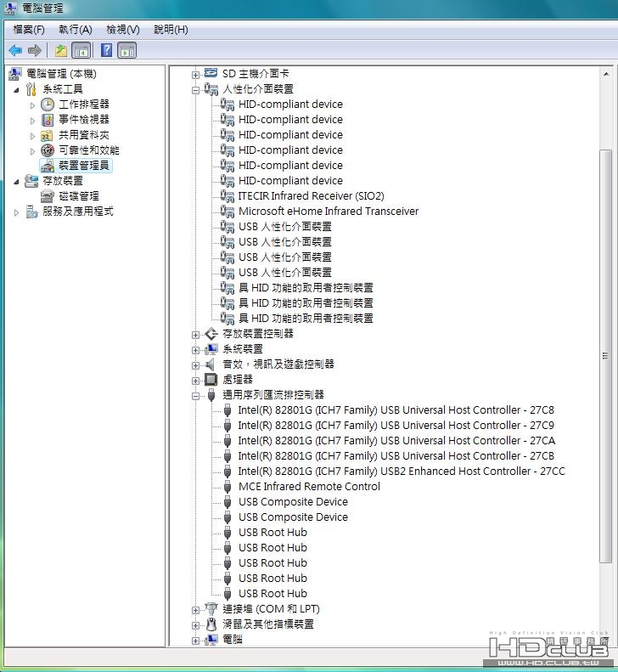Viewport: 618px width, 672px height.
Task: Click the 事件檢視器 icon
Action: click(x=48, y=120)
